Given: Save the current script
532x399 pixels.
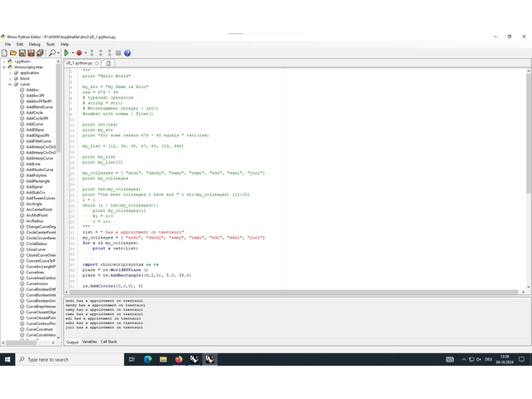Looking at the screenshot, I should tap(22, 53).
